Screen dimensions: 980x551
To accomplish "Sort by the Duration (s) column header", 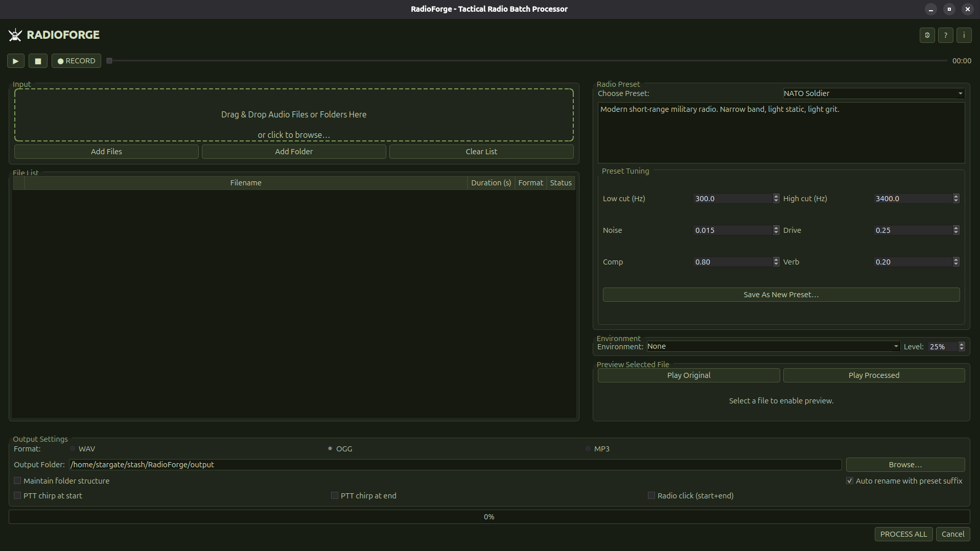I will click(x=491, y=183).
